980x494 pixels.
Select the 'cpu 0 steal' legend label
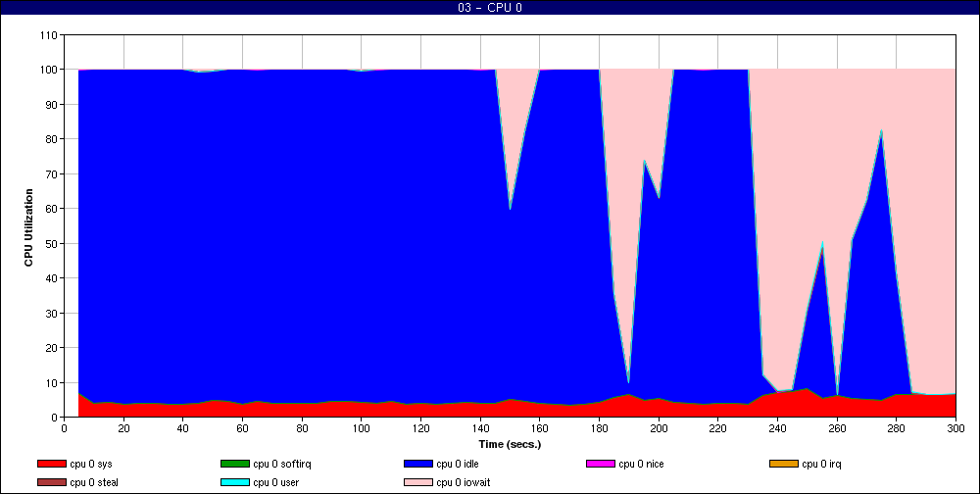point(94,483)
